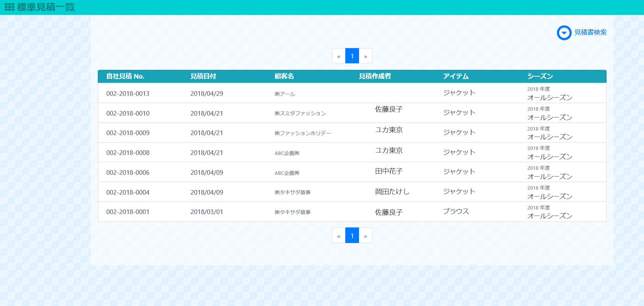The width and height of the screenshot is (644, 306).
Task: Click the 見積日付 column header
Action: [x=203, y=76]
